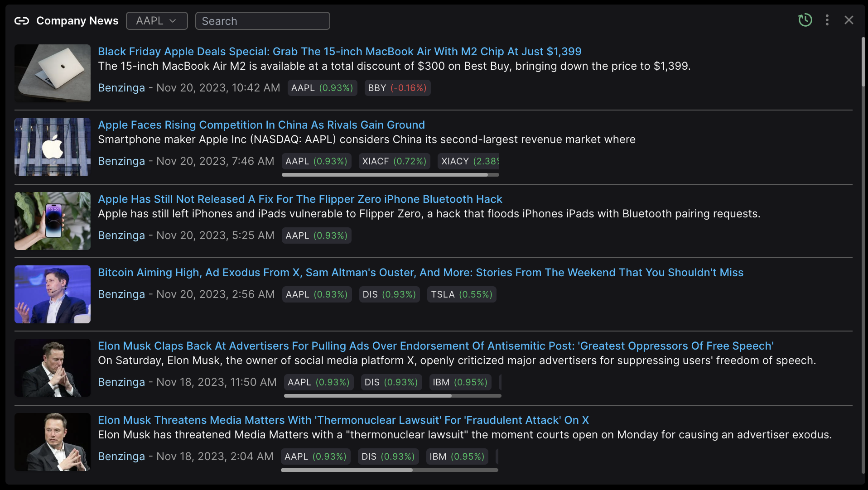This screenshot has height=490, width=868.
Task: Click AAPL tag on Nov 18 2:04 AM article
Action: coord(315,456)
